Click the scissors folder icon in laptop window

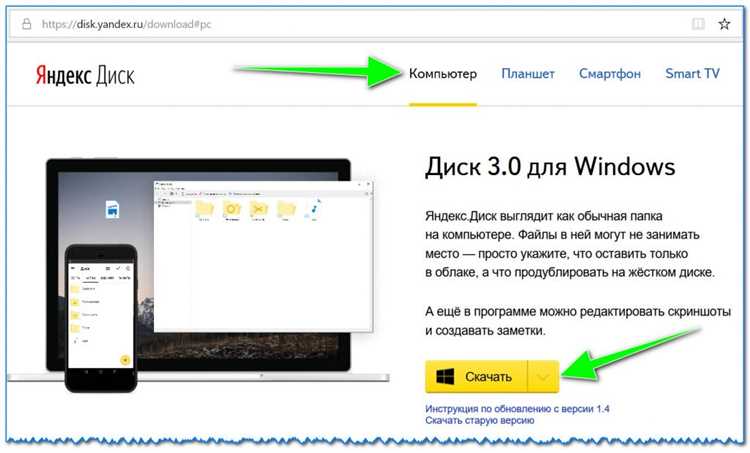click(259, 207)
